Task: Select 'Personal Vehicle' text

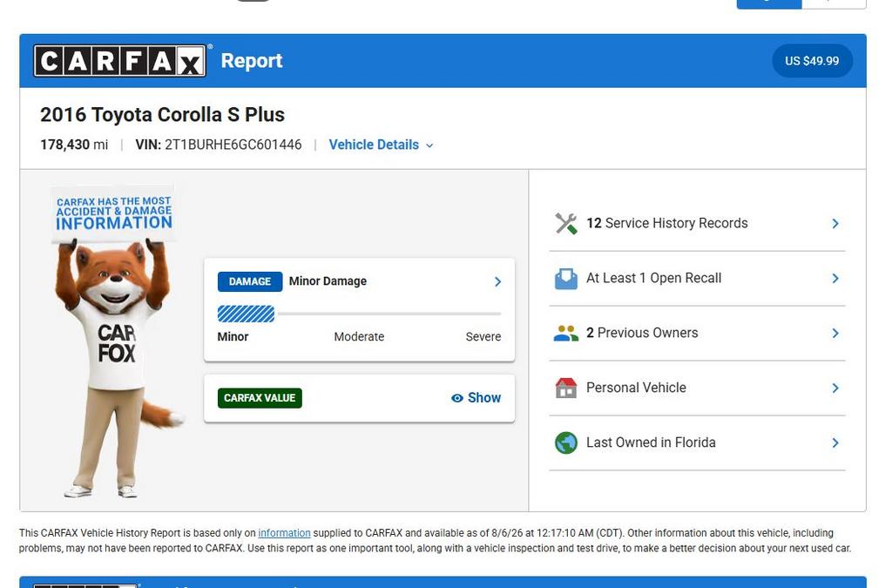Action: tap(636, 388)
